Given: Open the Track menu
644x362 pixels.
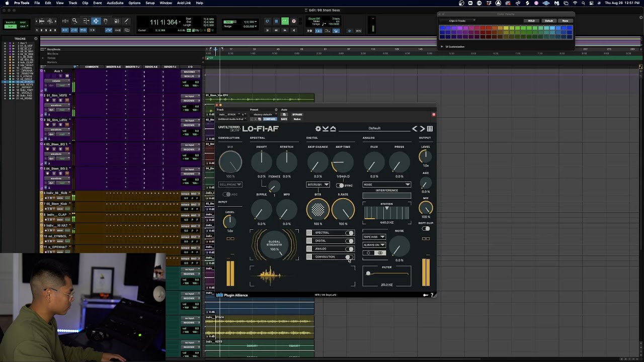Looking at the screenshot, I should pyautogui.click(x=73, y=3).
